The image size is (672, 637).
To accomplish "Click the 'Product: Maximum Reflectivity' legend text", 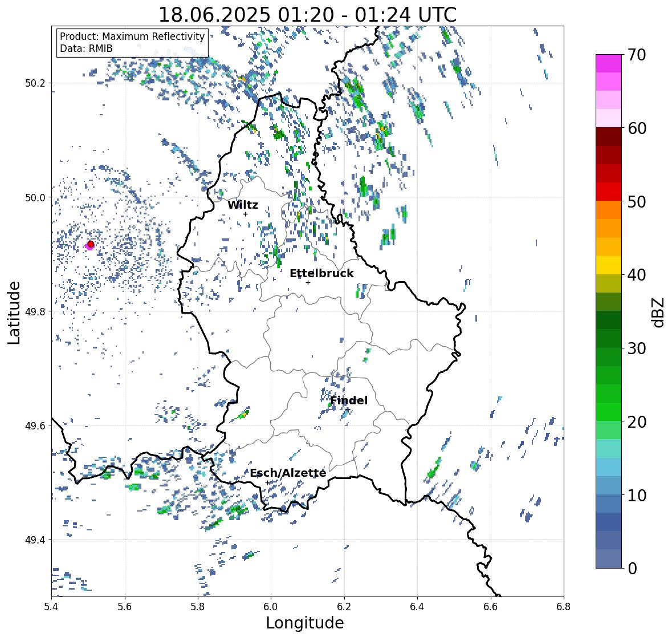I will pyautogui.click(x=132, y=36).
